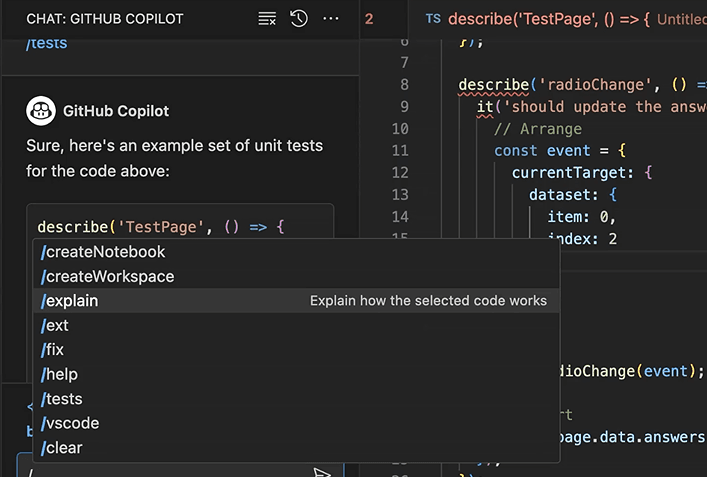Open the chat panel more actions menu
Image resolution: width=707 pixels, height=477 pixels.
pyautogui.click(x=331, y=19)
